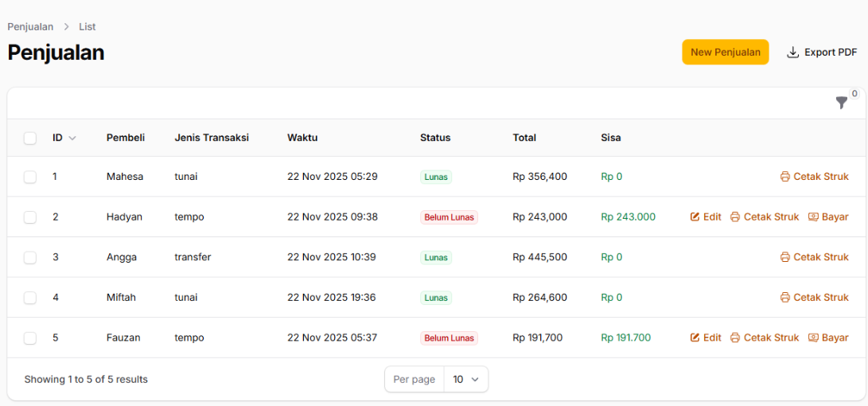Viewport: 868px width, 406px height.
Task: Click the Export PDF button label
Action: 831,52
